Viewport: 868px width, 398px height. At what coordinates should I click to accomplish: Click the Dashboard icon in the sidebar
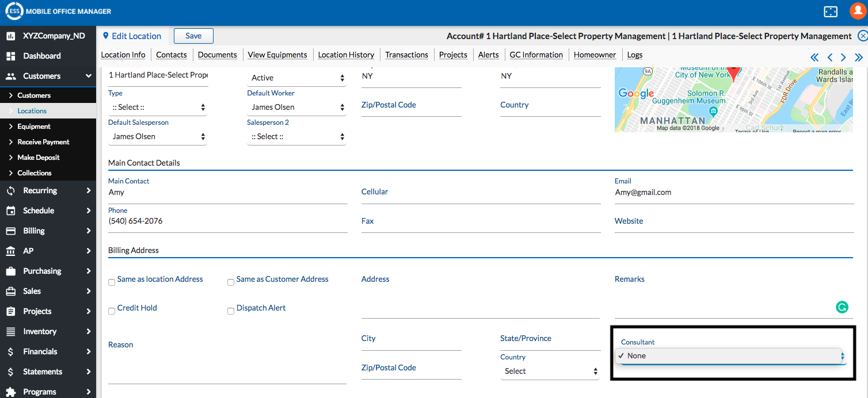(10, 56)
